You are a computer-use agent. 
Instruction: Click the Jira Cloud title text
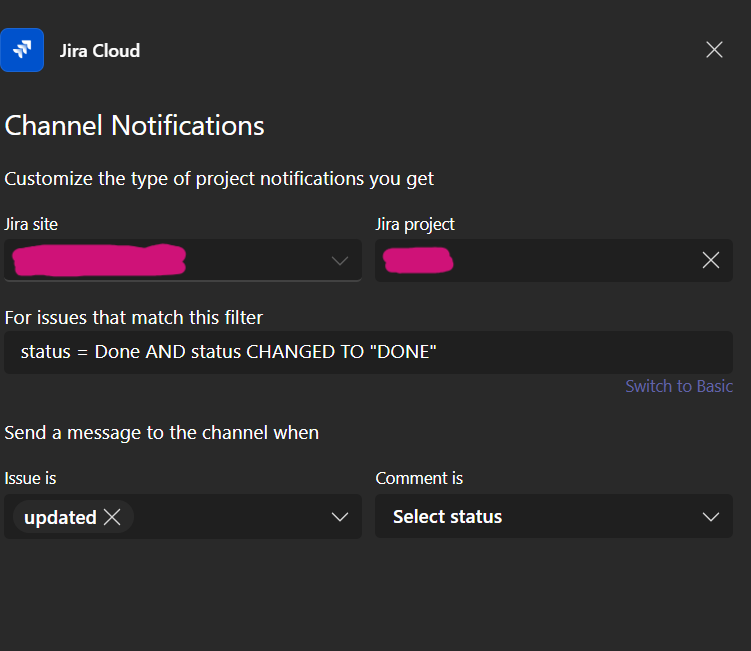coord(100,51)
